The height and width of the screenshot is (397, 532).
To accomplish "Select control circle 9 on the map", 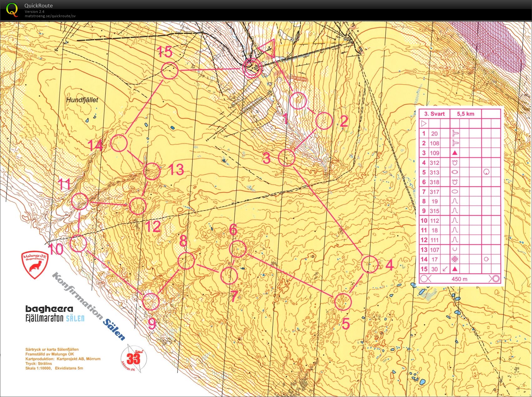I will [151, 302].
